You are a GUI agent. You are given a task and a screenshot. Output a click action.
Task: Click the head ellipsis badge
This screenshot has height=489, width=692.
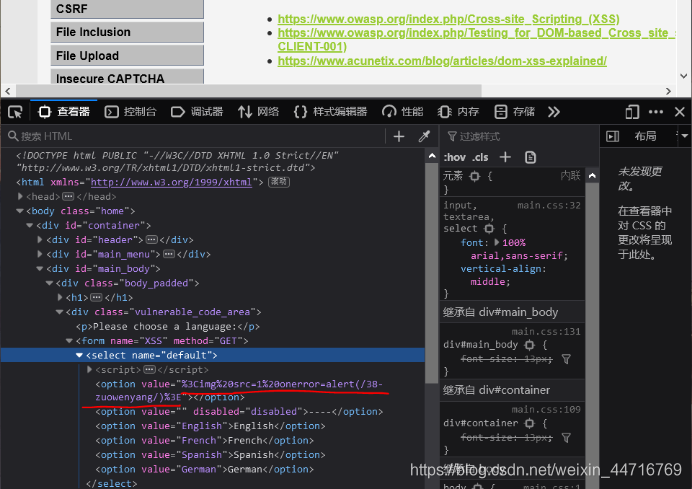(x=68, y=196)
